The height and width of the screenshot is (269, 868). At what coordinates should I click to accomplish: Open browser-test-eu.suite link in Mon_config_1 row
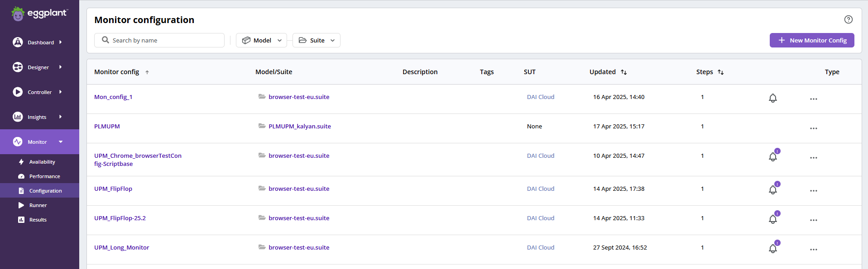299,97
